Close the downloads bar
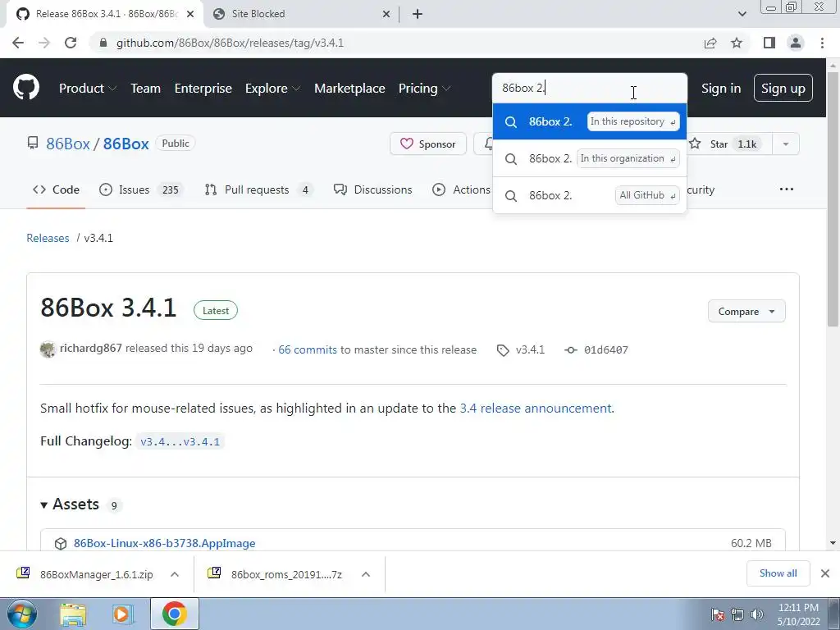 (825, 573)
